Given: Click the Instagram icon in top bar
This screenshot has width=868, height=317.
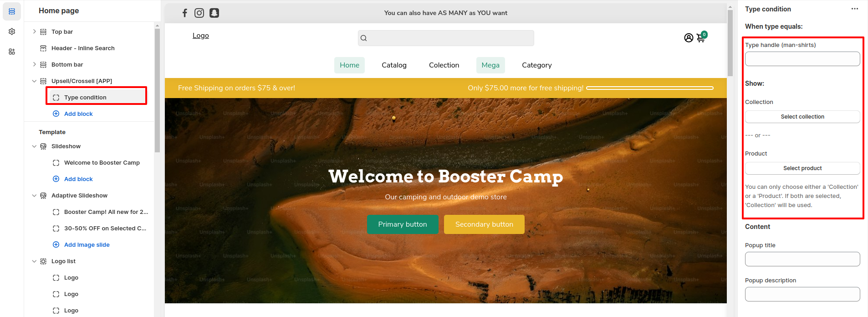Looking at the screenshot, I should tap(199, 13).
